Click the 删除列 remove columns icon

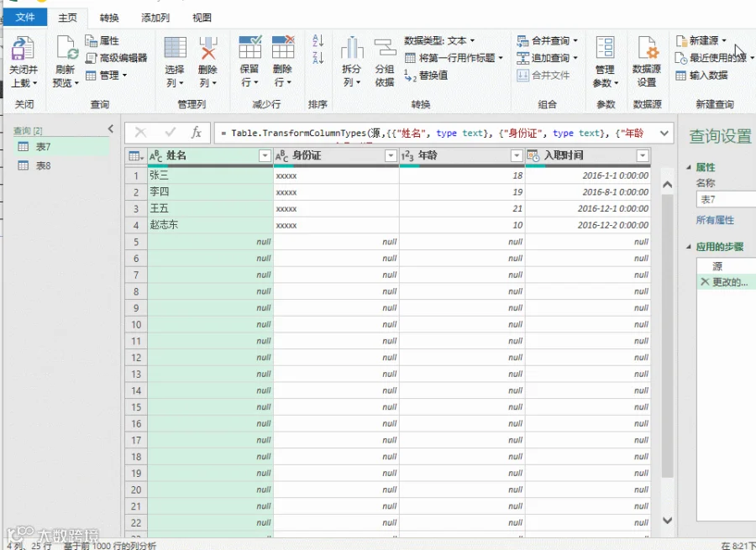point(207,47)
